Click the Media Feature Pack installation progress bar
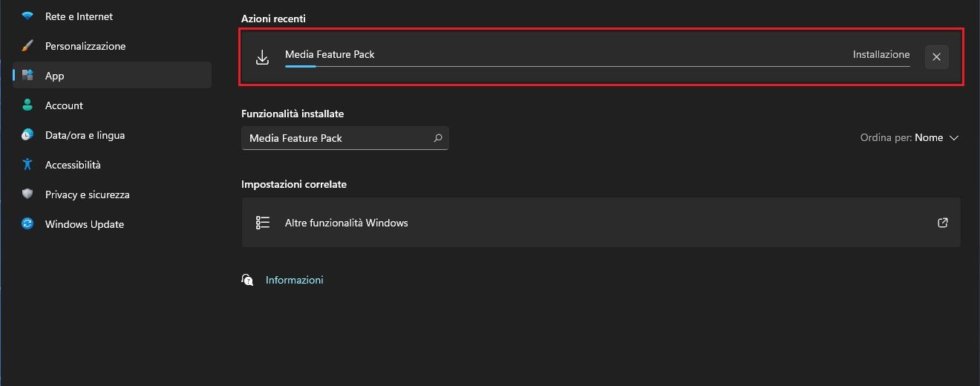 [x=597, y=66]
